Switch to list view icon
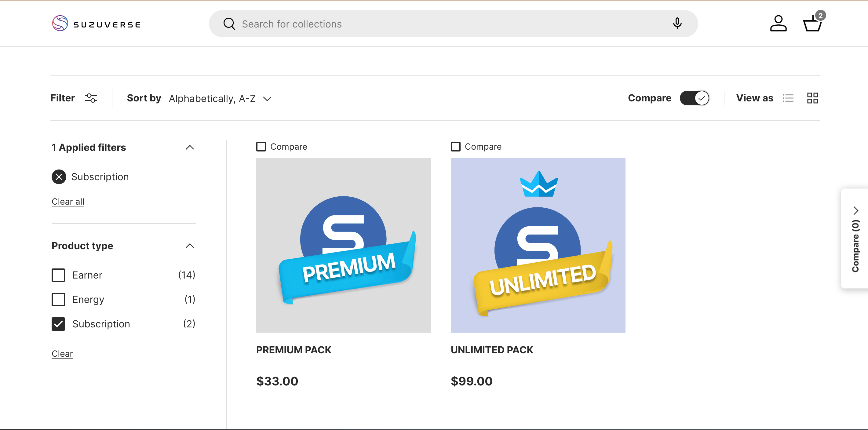This screenshot has width=868, height=430. coord(788,98)
